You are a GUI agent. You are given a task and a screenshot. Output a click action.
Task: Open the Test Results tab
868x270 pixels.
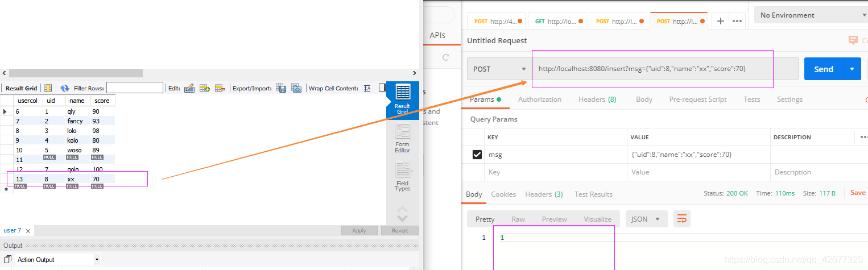(x=593, y=194)
